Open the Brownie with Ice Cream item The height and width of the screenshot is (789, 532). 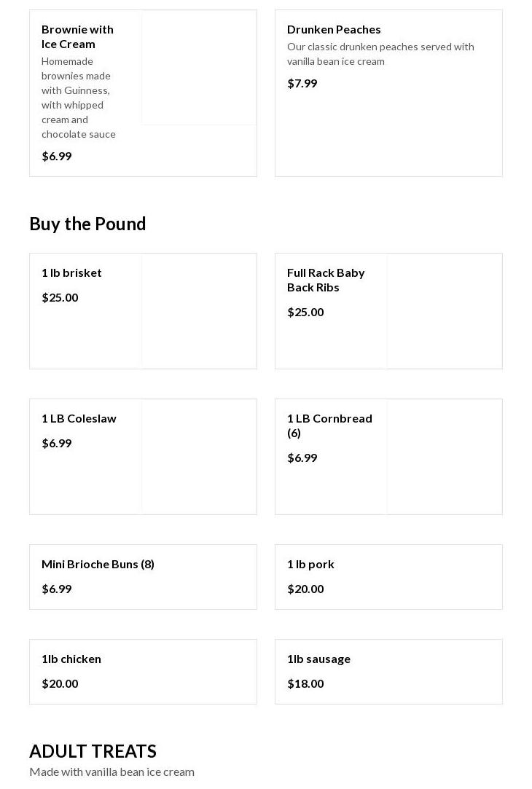pos(77,36)
